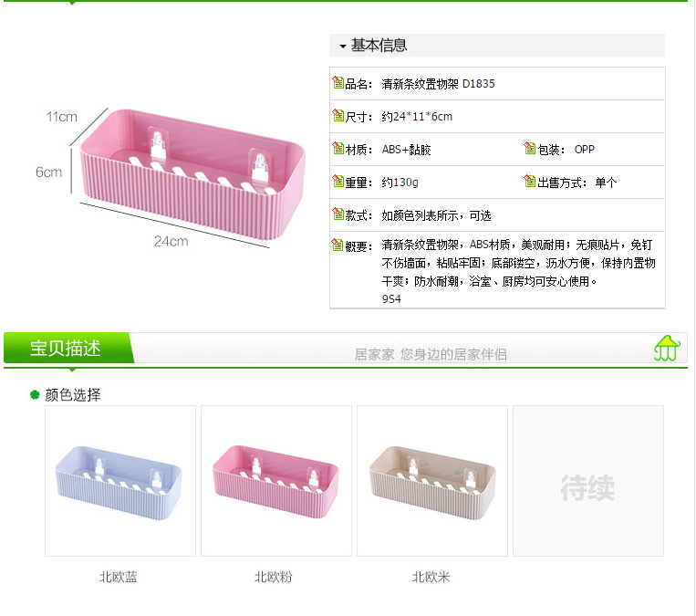Click the 北欧米 color label

(x=431, y=577)
